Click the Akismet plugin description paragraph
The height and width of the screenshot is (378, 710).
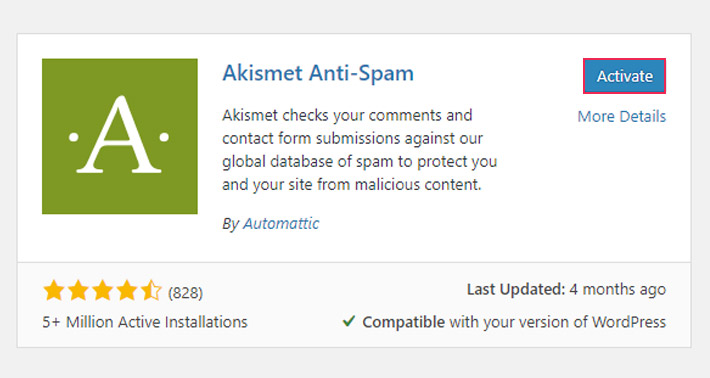[x=360, y=150]
